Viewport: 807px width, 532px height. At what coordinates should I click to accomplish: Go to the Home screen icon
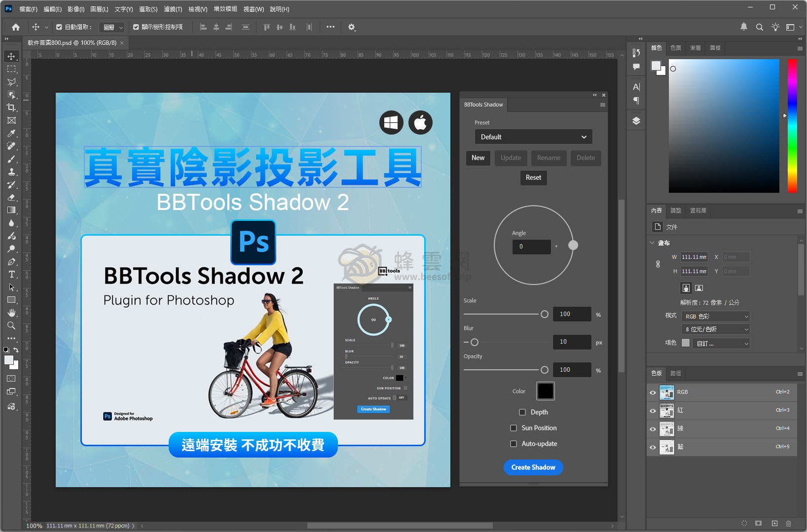coord(16,27)
